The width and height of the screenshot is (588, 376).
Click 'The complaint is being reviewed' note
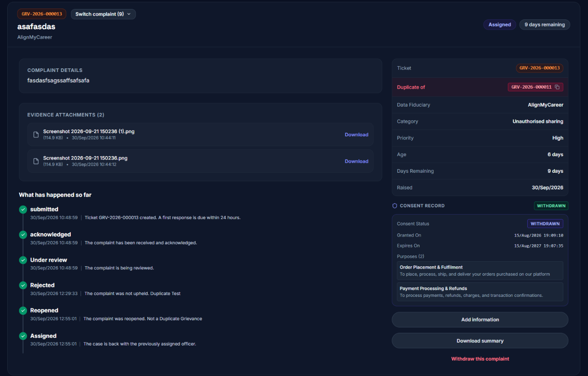click(x=119, y=268)
